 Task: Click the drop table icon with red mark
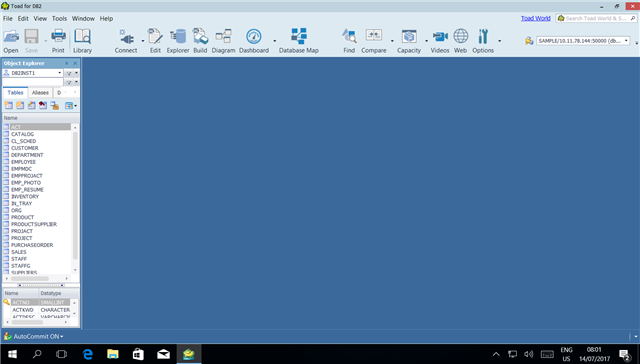point(43,106)
